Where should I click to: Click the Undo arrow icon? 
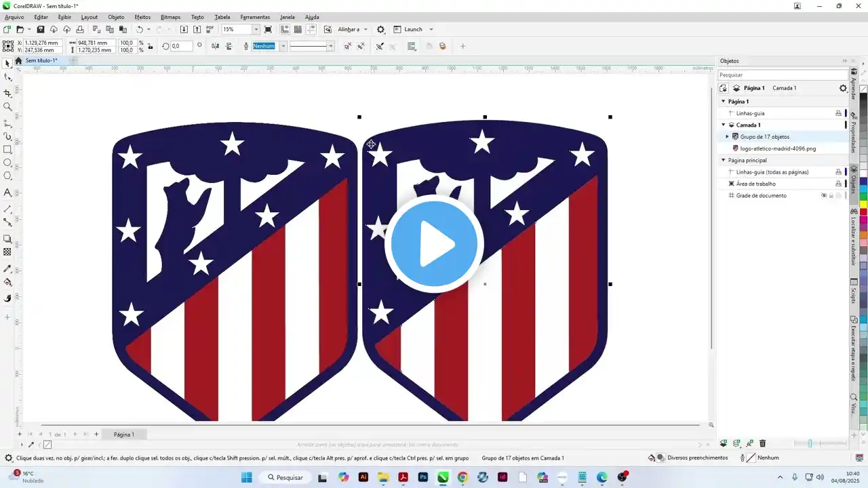pyautogui.click(x=139, y=29)
